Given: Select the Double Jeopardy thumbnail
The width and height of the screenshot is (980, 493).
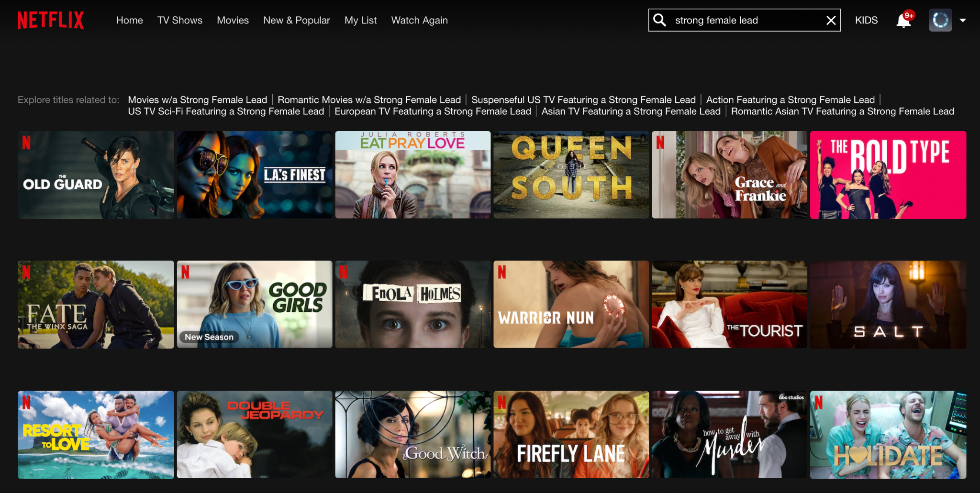Looking at the screenshot, I should [255, 435].
